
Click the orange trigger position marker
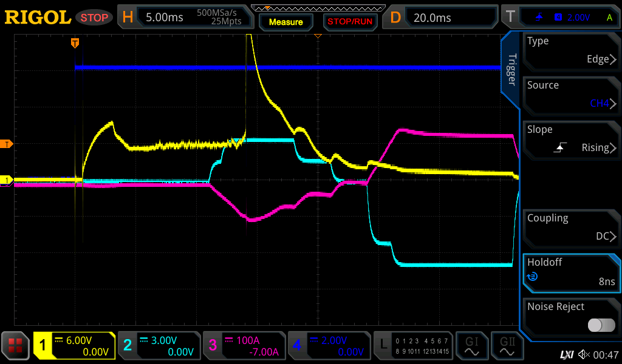[75, 42]
